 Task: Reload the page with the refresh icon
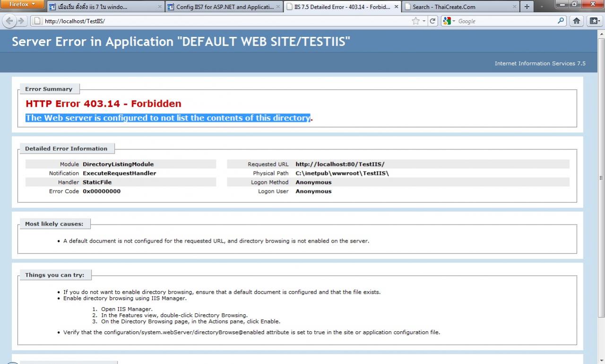click(432, 21)
